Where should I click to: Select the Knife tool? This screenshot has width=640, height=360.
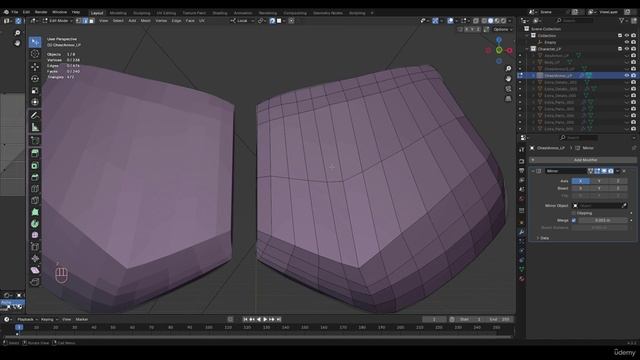(35, 200)
